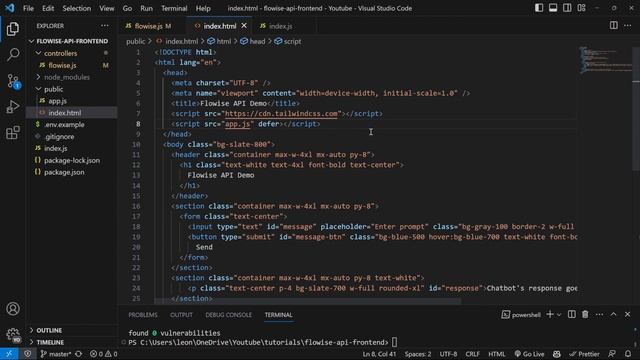Create a new terminal with plus icon

(550, 314)
